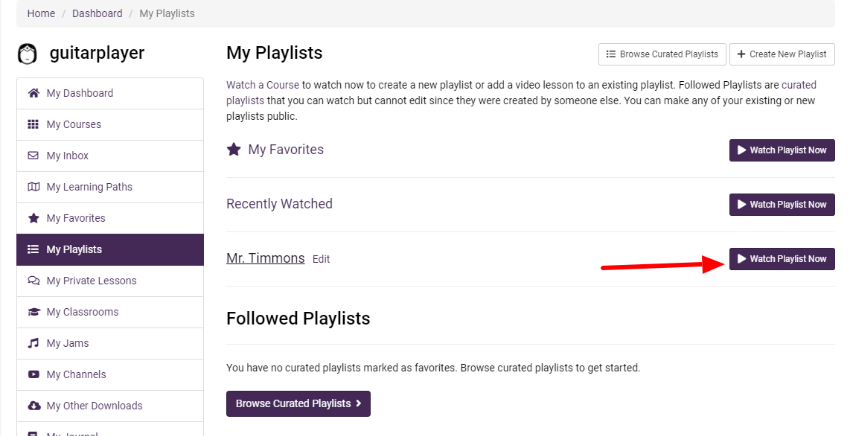Click the list icon beside My Playlists
This screenshot has width=850, height=436.
tap(33, 249)
